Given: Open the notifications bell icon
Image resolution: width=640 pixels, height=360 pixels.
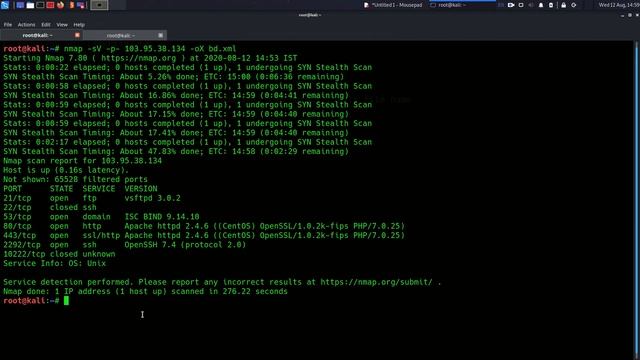Looking at the screenshot, I should [541, 5].
